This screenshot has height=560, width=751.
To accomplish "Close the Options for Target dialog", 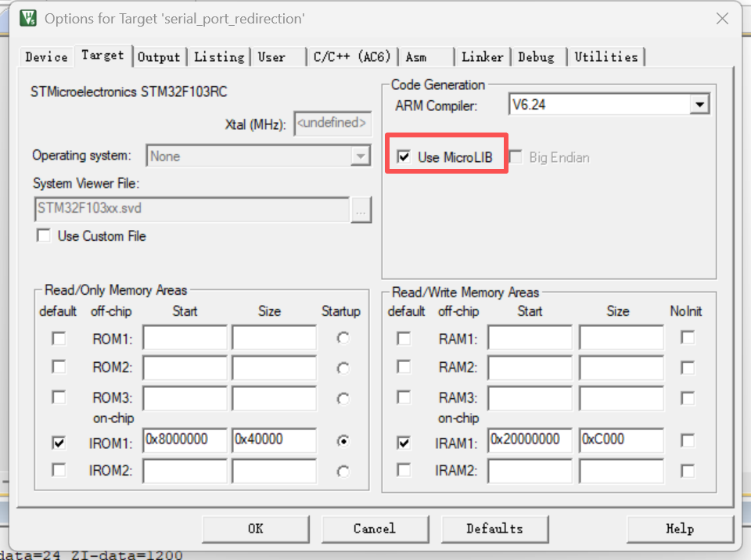I will 722,19.
